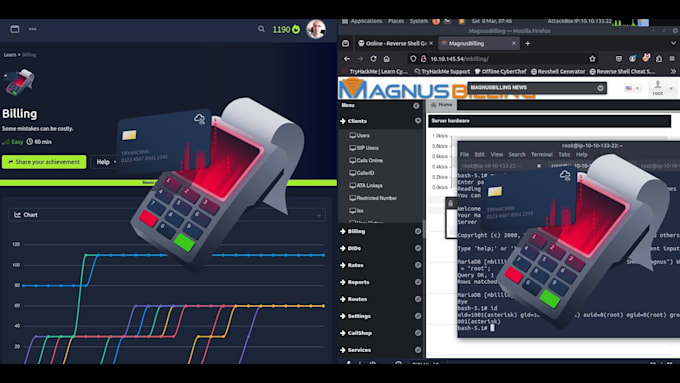Collapse the Clients section

[418, 121]
